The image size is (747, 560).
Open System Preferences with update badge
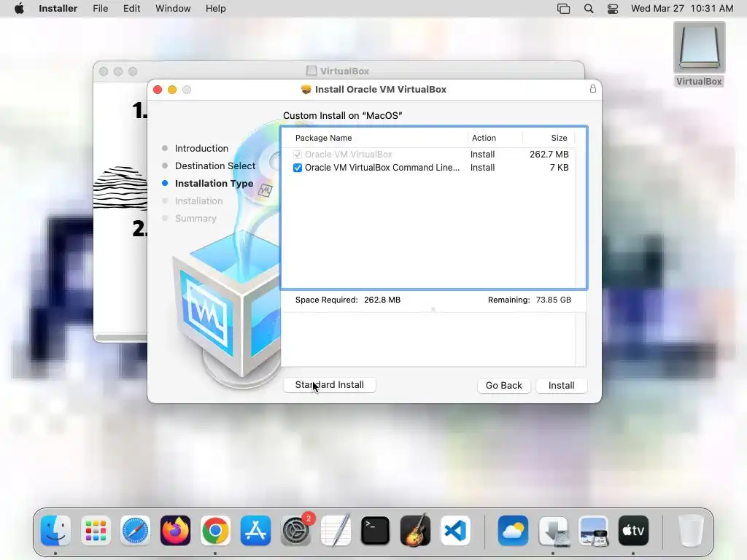pyautogui.click(x=295, y=531)
